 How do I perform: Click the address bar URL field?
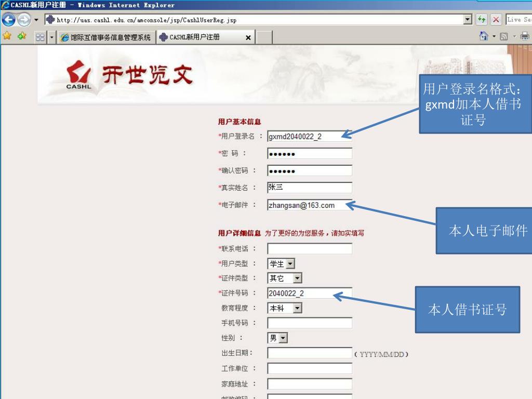coord(255,20)
